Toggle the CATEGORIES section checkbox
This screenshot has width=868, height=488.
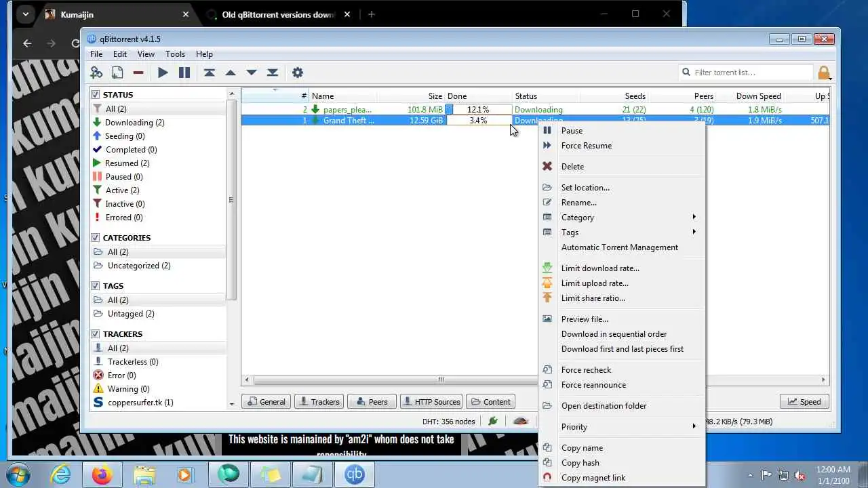[96, 238]
